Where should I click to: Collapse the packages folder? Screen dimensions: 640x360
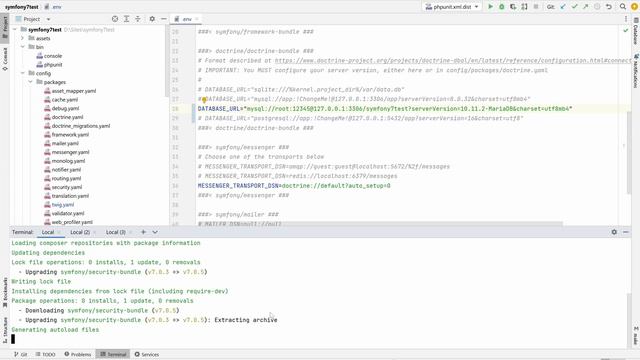click(x=30, y=82)
